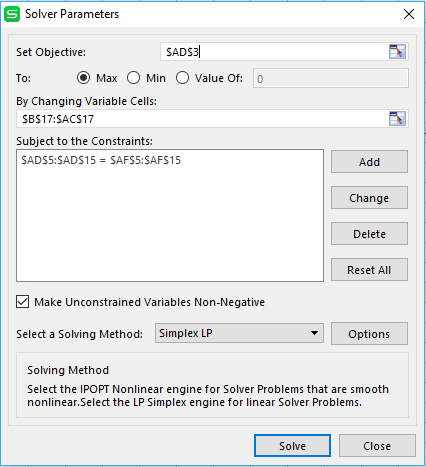Image resolution: width=426 pixels, height=467 pixels.
Task: Click into the Set Objective input field
Action: click(274, 52)
